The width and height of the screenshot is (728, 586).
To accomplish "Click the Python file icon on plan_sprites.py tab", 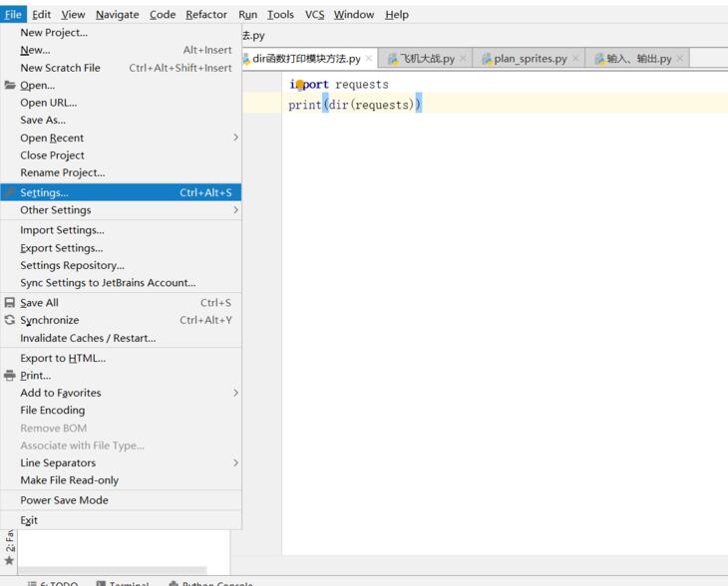I will point(487,59).
